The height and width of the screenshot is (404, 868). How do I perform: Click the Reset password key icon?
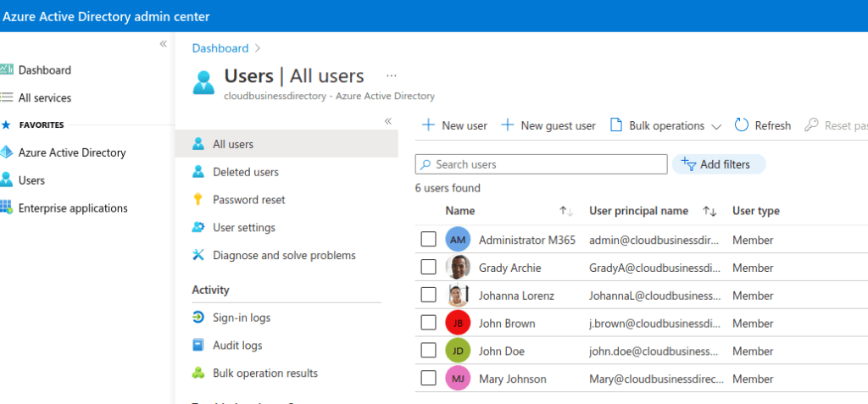(x=811, y=125)
